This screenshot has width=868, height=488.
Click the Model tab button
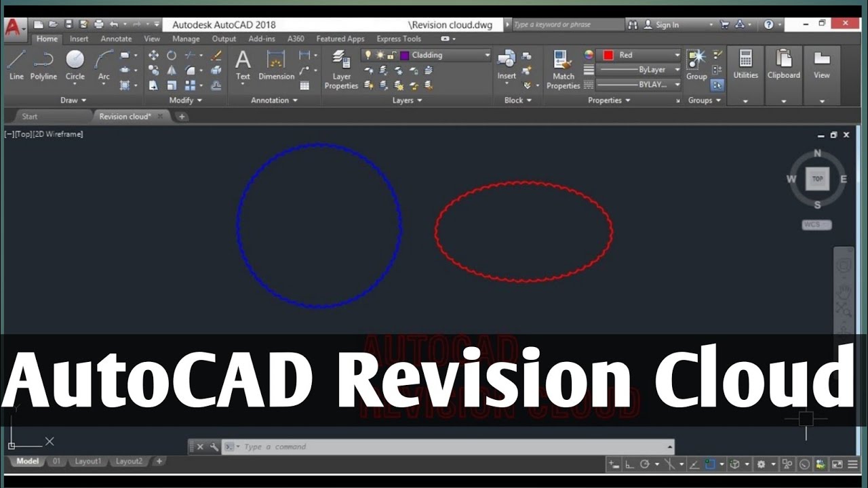coord(28,462)
